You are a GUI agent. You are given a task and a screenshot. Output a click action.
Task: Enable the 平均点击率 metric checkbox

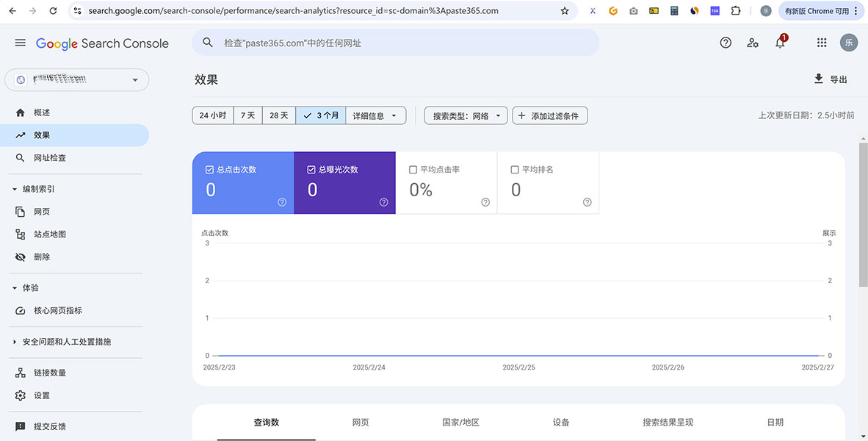point(413,169)
